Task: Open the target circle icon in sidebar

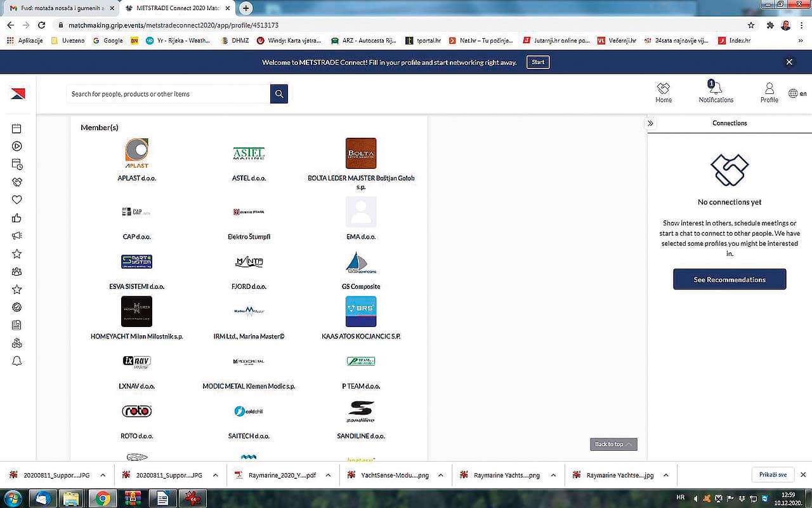Action: (17, 307)
